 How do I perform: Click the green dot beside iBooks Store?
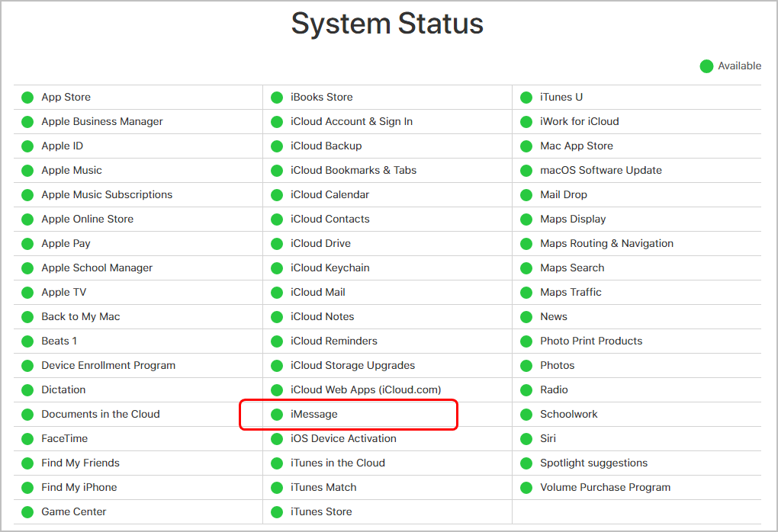277,98
